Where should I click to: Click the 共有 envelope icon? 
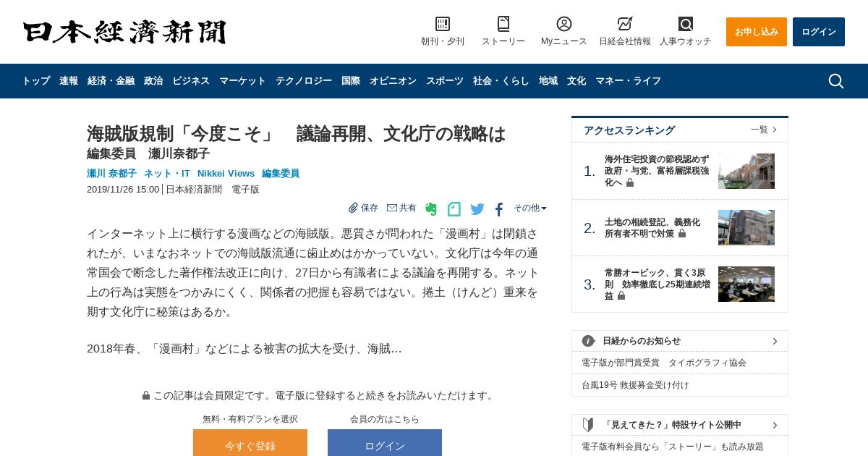point(392,208)
